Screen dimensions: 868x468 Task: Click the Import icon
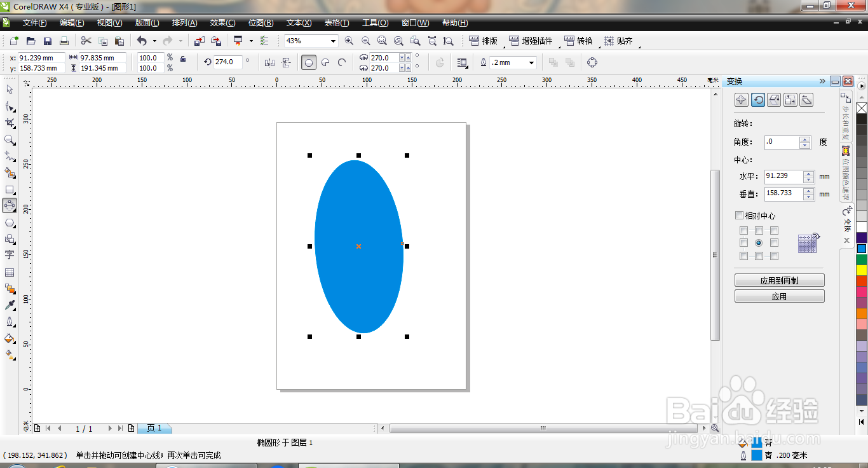pyautogui.click(x=199, y=41)
